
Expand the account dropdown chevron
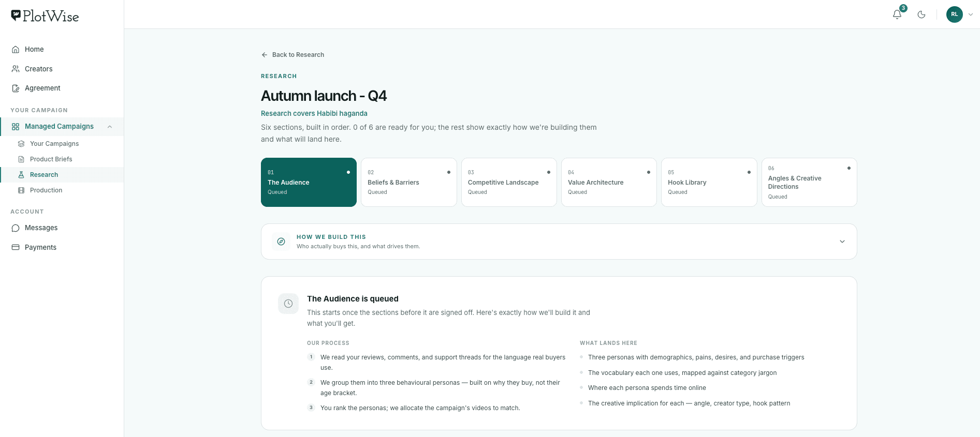tap(971, 14)
